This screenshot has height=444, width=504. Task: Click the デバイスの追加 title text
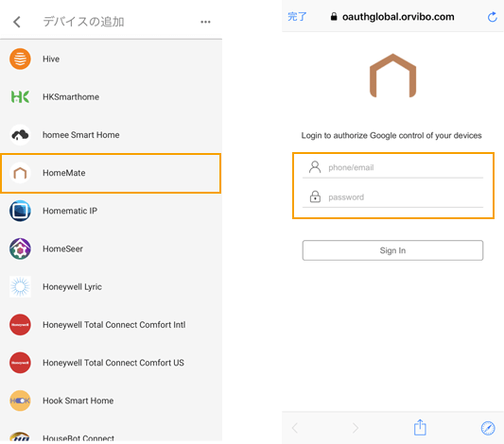83,22
